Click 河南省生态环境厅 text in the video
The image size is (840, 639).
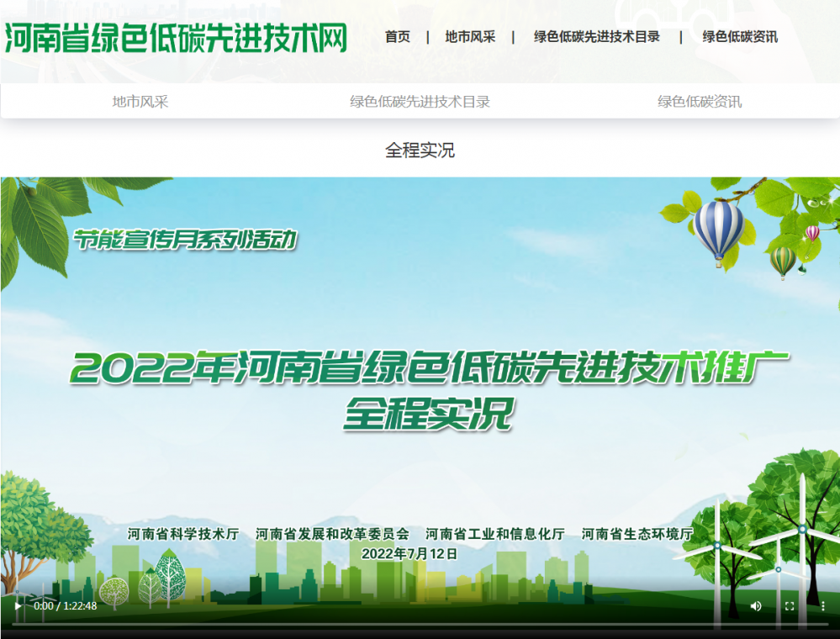637,534
